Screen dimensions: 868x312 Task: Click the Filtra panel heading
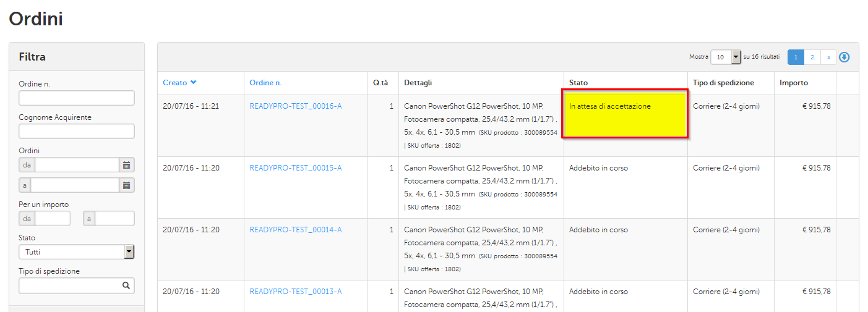[32, 57]
